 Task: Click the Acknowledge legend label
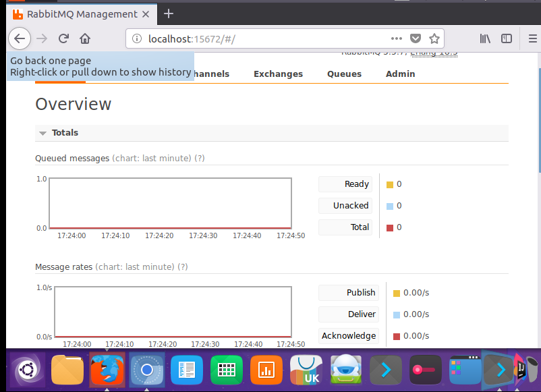349,336
